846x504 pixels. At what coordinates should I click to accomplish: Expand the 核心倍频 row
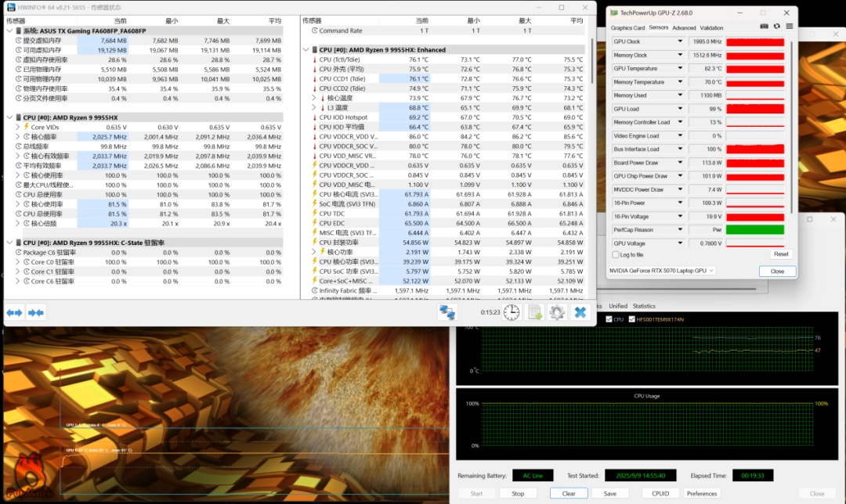(x=18, y=224)
